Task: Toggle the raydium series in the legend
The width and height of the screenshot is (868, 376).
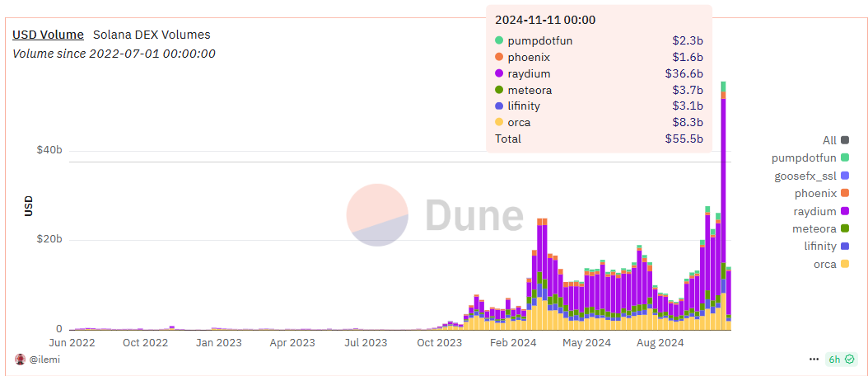Action: 822,211
